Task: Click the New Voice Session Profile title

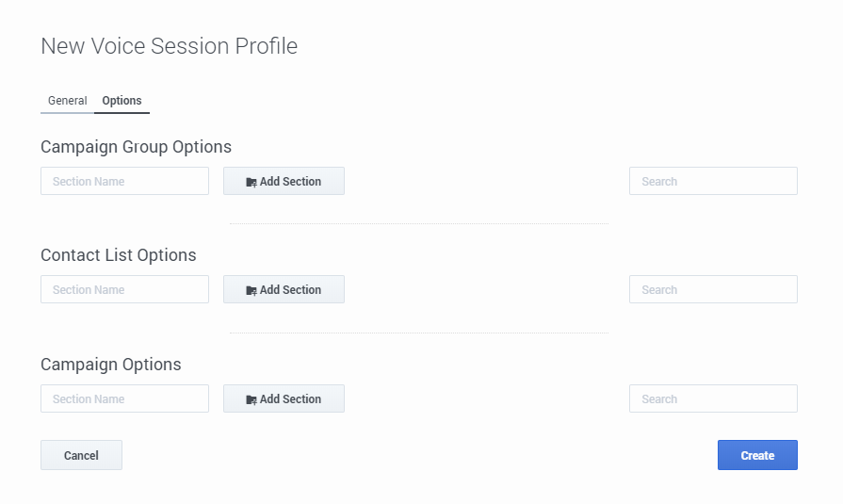Action: (170, 46)
